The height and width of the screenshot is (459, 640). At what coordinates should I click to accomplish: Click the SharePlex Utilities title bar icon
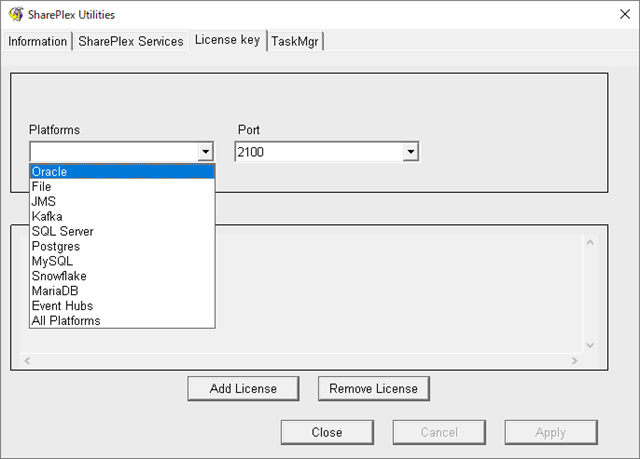(x=15, y=15)
